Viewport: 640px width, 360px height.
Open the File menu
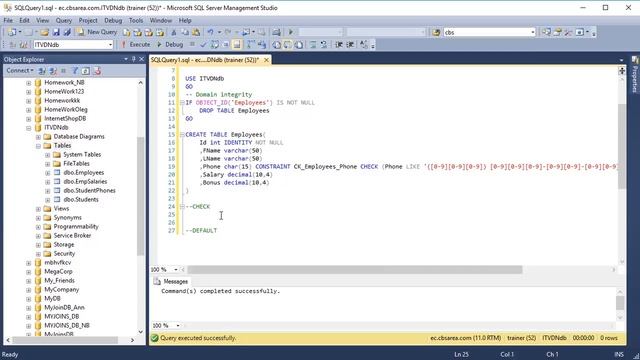pyautogui.click(x=8, y=20)
